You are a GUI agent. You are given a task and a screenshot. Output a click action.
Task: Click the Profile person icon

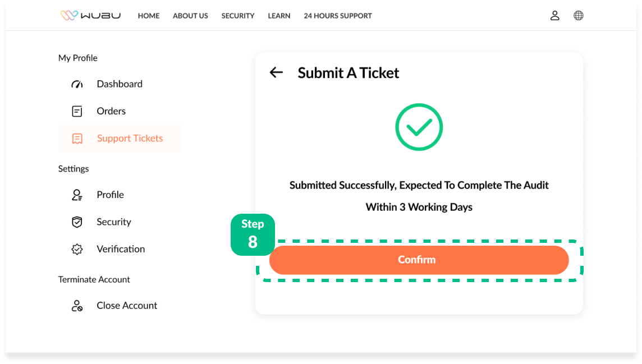click(77, 195)
